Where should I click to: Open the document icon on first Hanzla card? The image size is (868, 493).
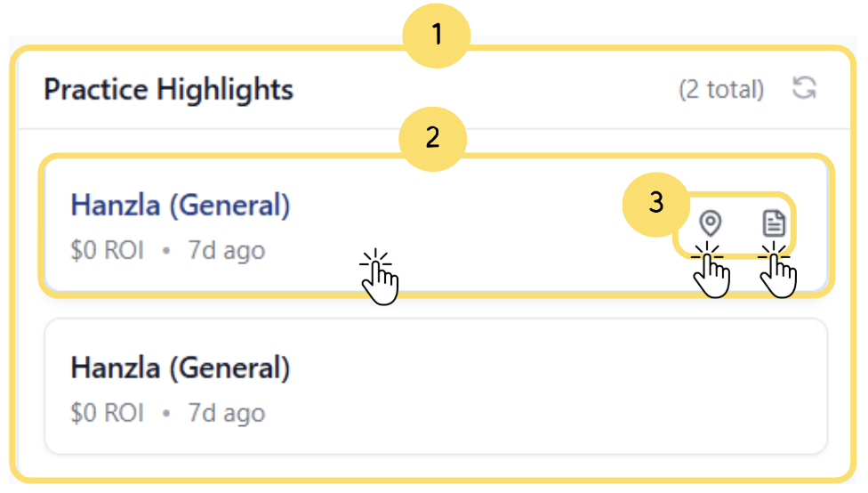(x=775, y=222)
